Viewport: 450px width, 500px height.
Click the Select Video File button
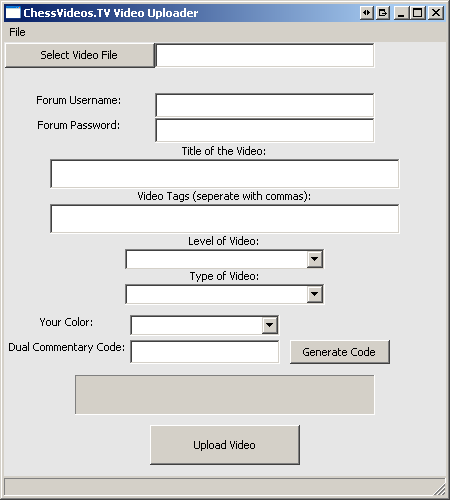pyautogui.click(x=80, y=55)
